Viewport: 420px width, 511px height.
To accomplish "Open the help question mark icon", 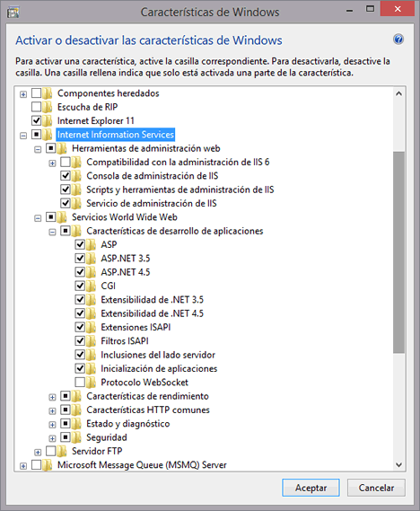I will (x=398, y=40).
